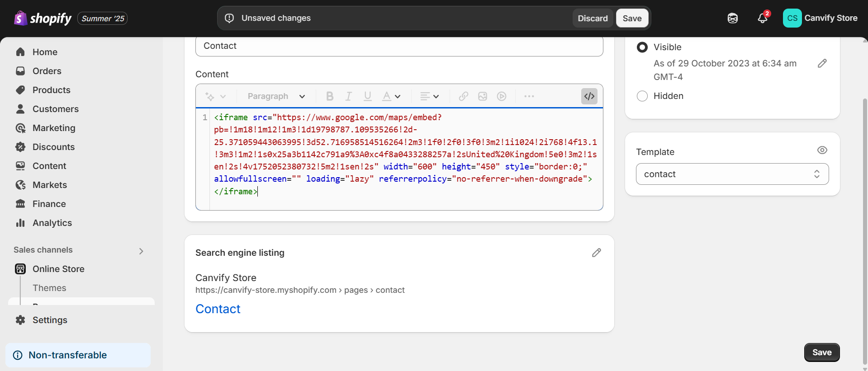
Task: Click the page title field containing Contact
Action: (399, 46)
